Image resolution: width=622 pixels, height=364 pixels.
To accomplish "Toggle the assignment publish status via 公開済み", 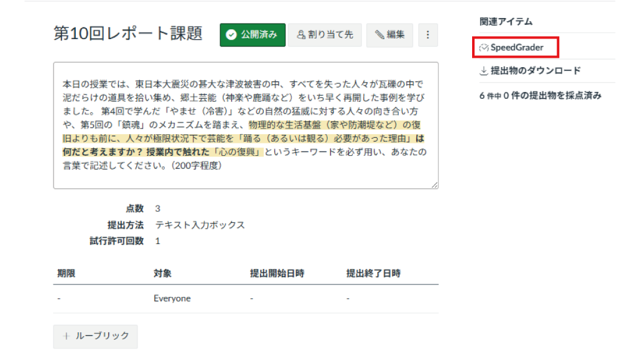I will point(252,35).
